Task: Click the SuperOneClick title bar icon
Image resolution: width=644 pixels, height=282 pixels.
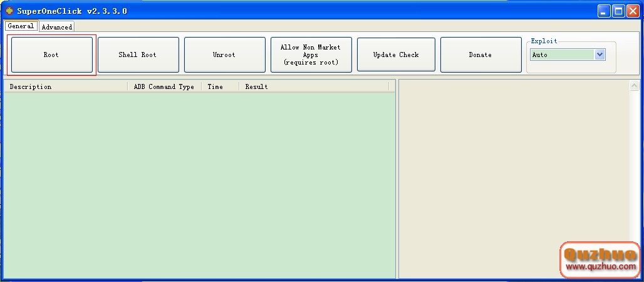Action: tap(9, 11)
